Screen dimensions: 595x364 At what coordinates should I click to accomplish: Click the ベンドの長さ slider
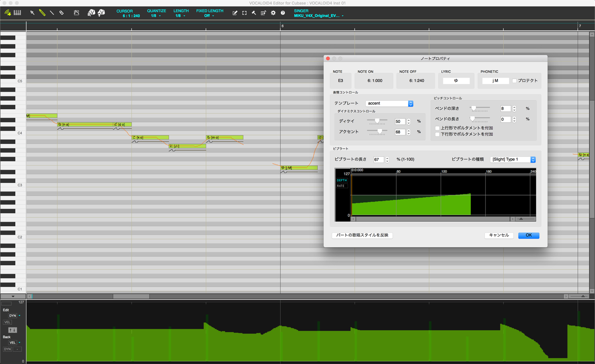click(480, 119)
